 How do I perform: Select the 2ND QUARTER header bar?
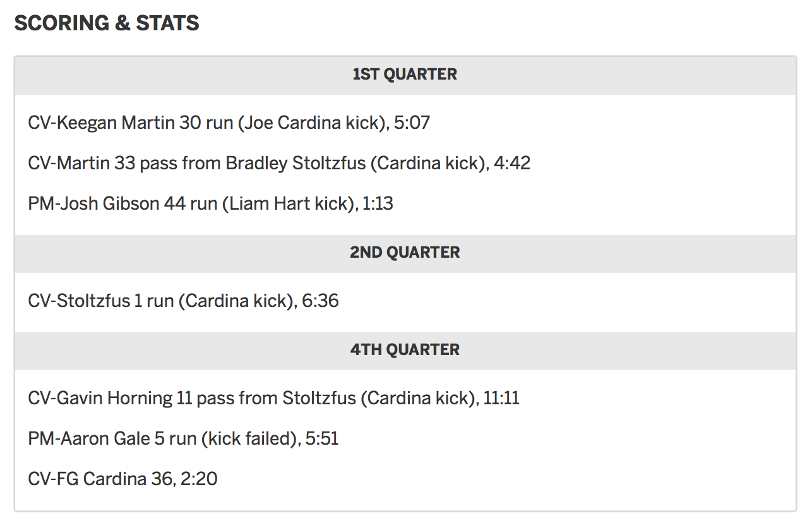405,253
